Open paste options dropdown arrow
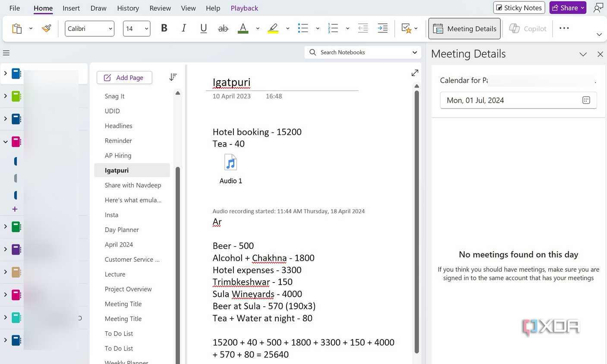The image size is (607, 364). 31,29
